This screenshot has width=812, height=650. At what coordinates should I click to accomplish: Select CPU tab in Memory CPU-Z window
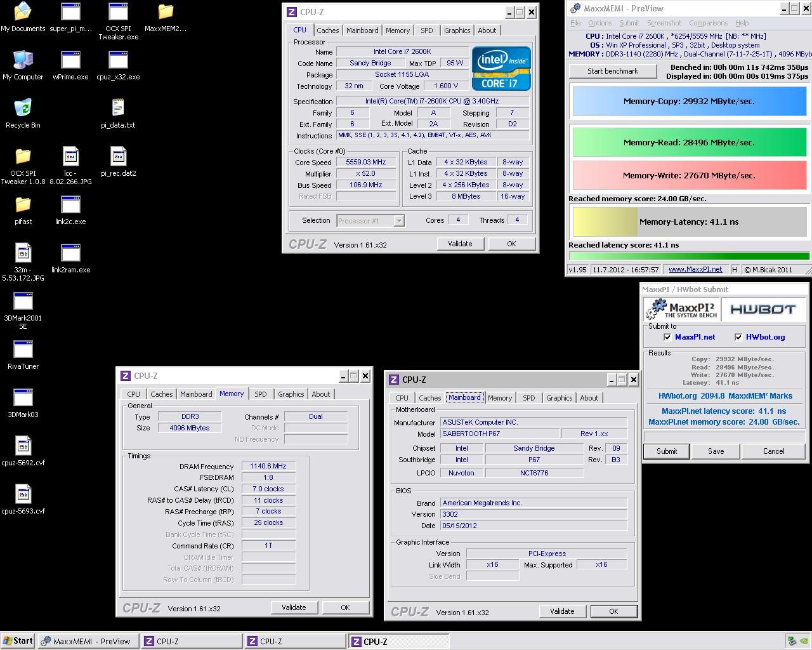[133, 394]
